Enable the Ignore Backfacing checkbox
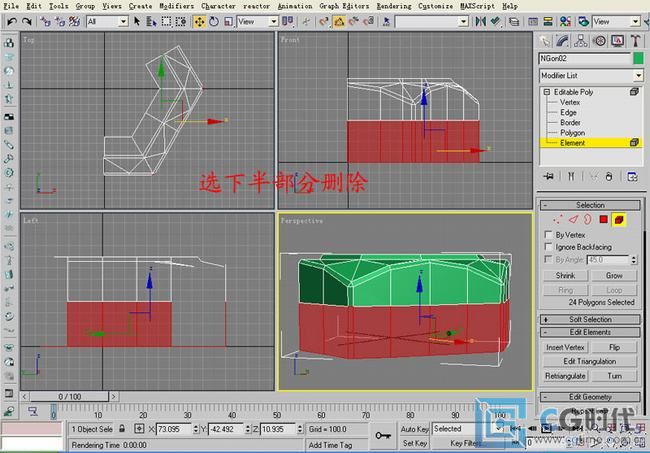Viewport: 650px width, 453px height. [548, 247]
